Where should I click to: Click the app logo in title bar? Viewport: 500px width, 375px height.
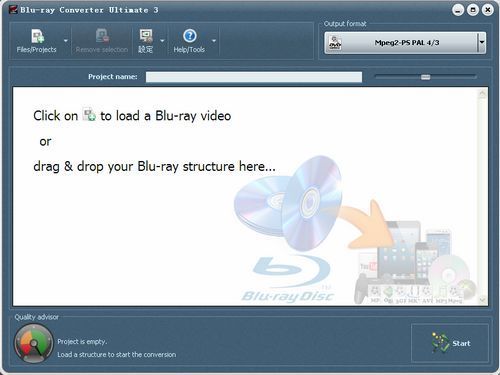13,10
